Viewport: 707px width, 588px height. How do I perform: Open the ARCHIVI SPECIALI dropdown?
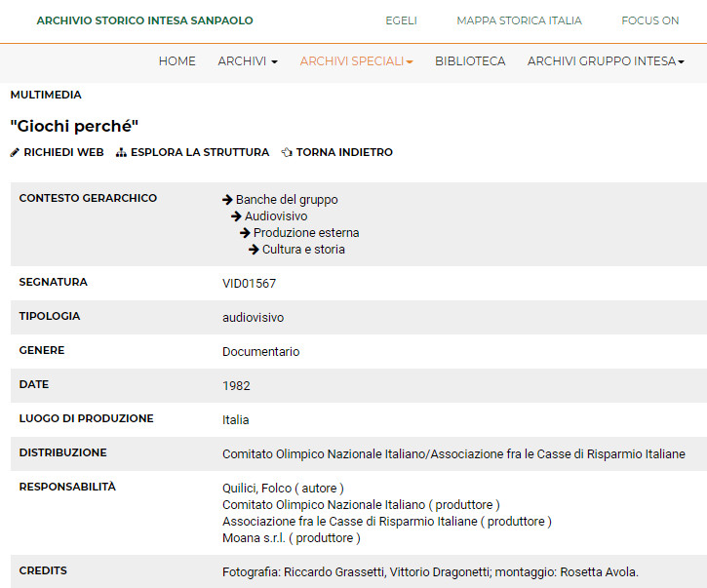(x=356, y=61)
